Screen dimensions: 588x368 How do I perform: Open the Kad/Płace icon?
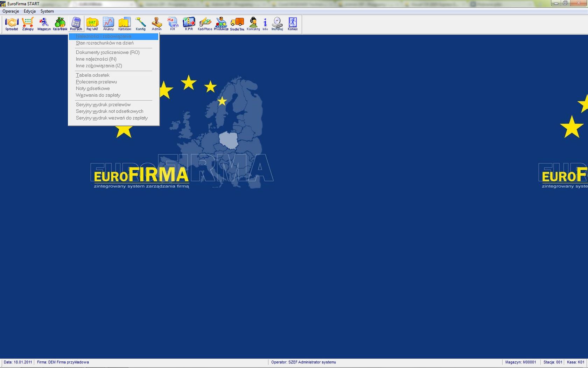coord(205,24)
